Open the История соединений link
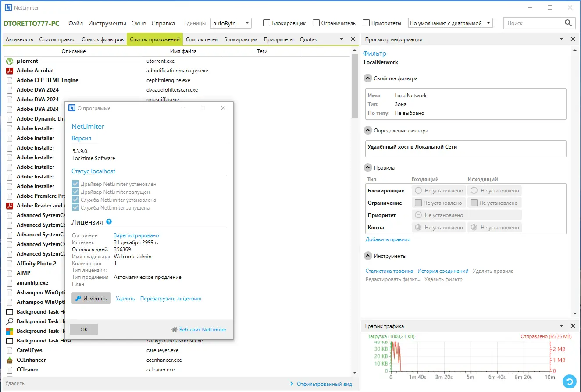 443,271
